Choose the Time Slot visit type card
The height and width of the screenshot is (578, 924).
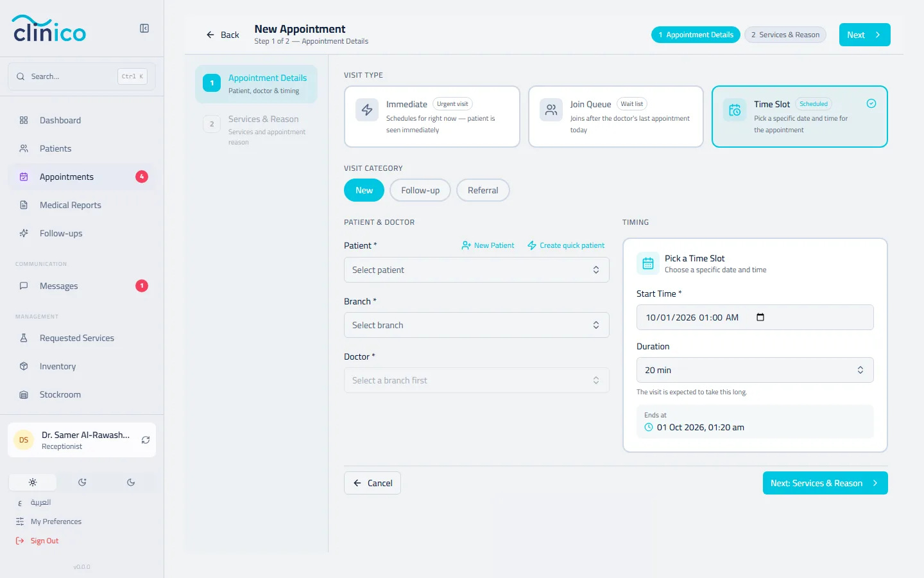point(800,116)
